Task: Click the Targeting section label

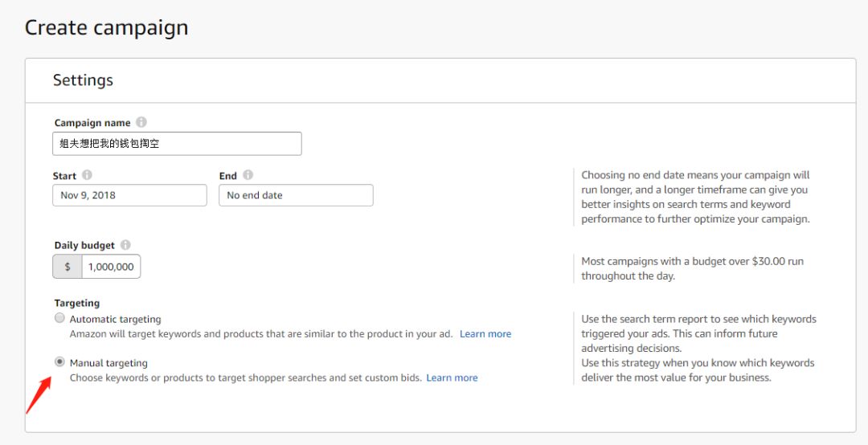Action: (x=77, y=304)
